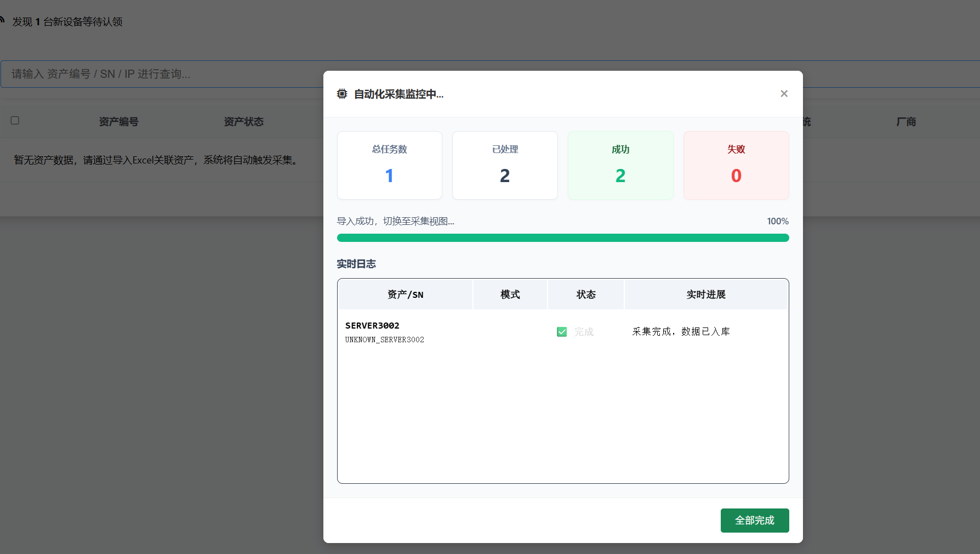Click the red 失败 statistics card
This screenshot has width=980, height=554.
[736, 165]
